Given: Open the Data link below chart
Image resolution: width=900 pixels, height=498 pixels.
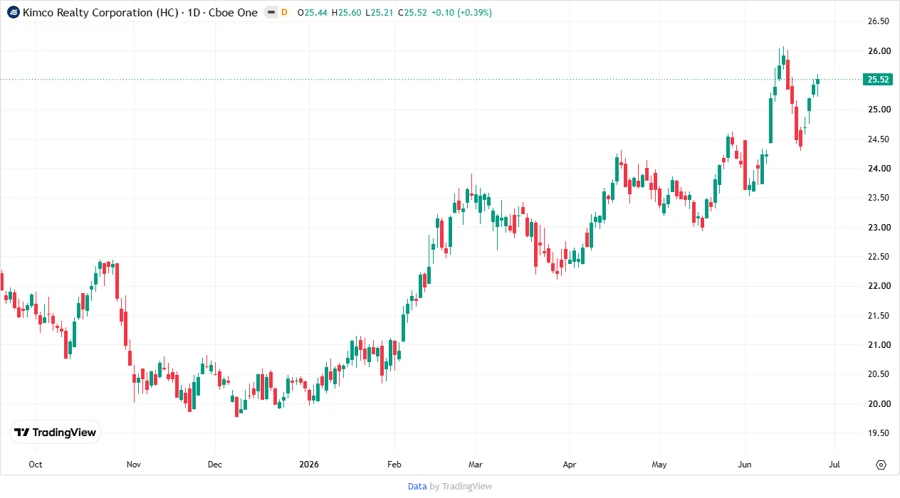Looking at the screenshot, I should pos(417,486).
